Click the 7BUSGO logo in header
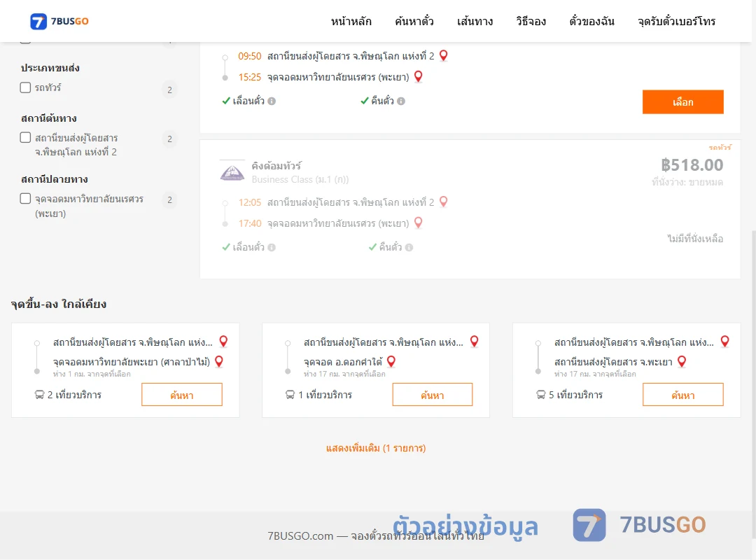 59,21
